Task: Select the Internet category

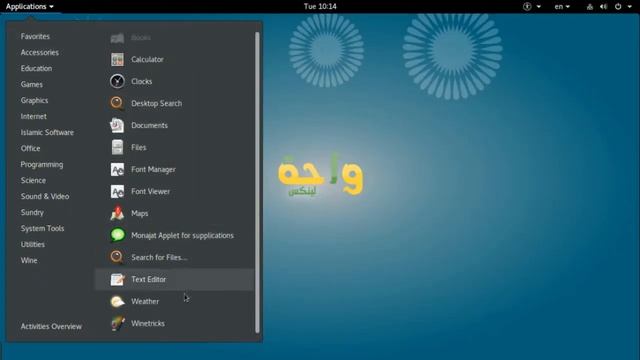Action: point(33,116)
